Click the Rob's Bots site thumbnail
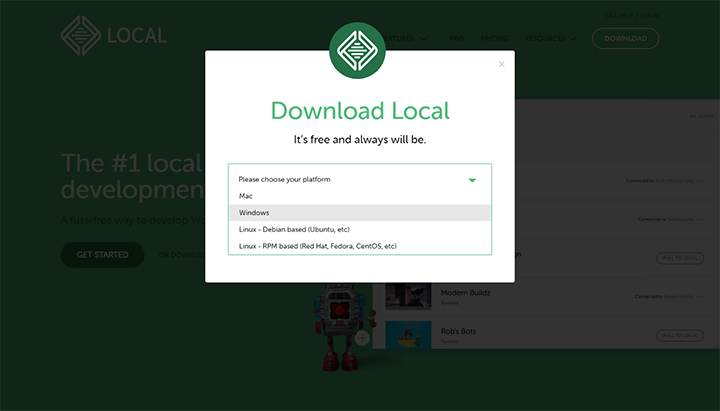This screenshot has width=720, height=411. [x=408, y=334]
